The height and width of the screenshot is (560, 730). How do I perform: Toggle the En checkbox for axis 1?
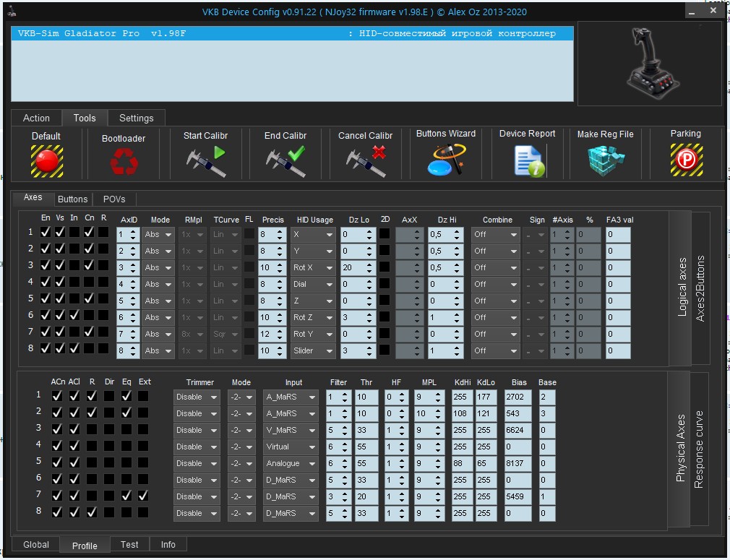coord(46,233)
